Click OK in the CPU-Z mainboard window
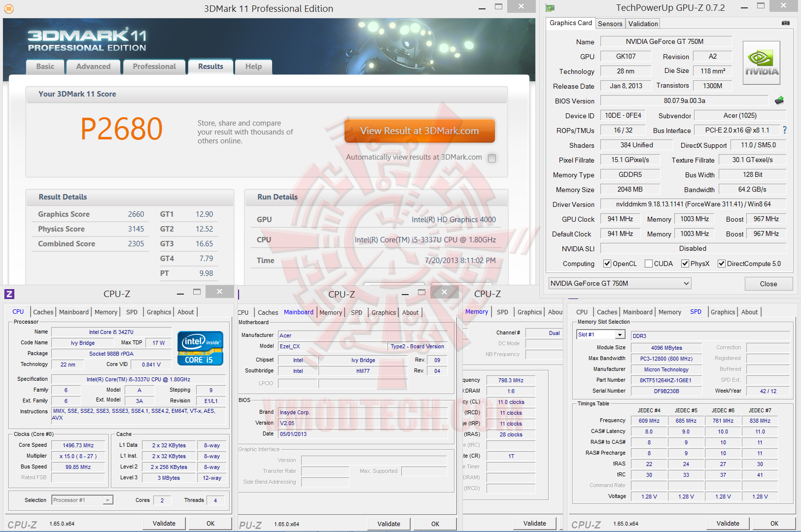Screen dimensions: 801x532 point(435,524)
